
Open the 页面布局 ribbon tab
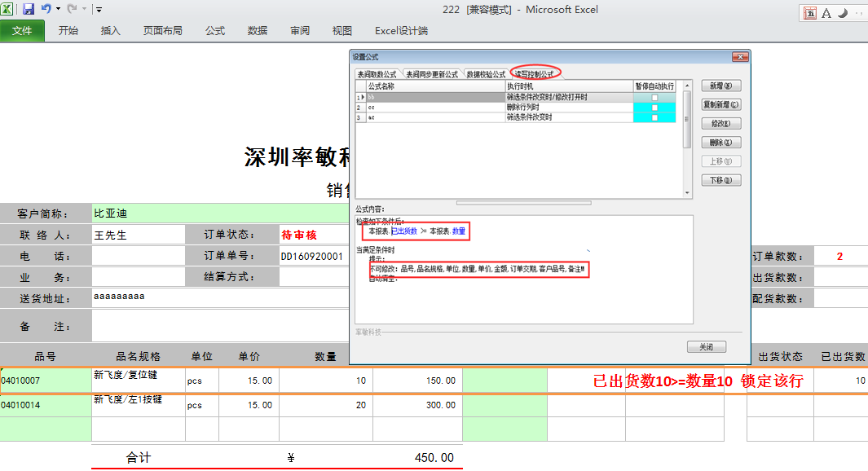(163, 30)
